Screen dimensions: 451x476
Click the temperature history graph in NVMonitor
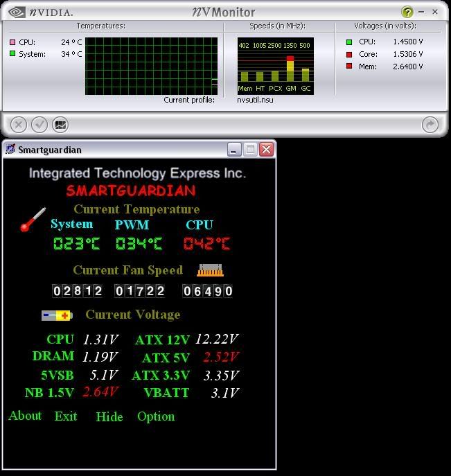[152, 66]
